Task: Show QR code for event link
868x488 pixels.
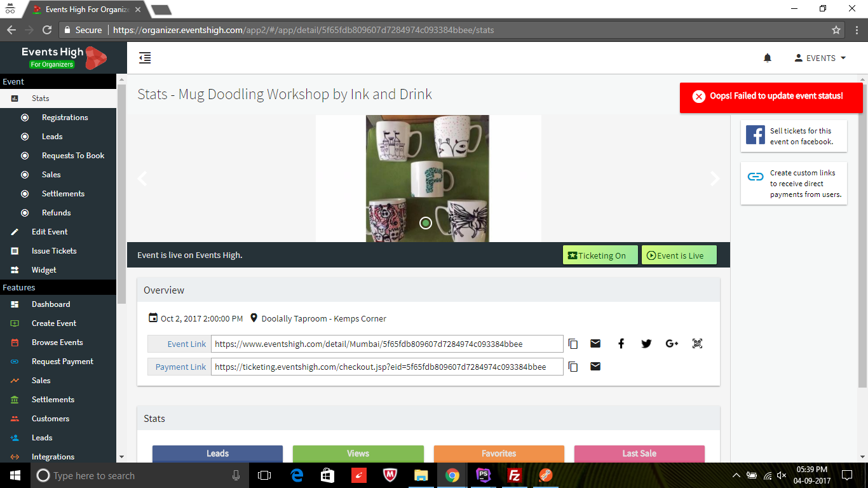Action: click(x=697, y=344)
